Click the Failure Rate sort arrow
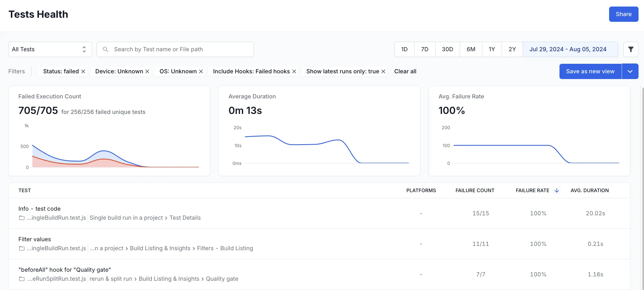The height and width of the screenshot is (290, 644). (557, 191)
